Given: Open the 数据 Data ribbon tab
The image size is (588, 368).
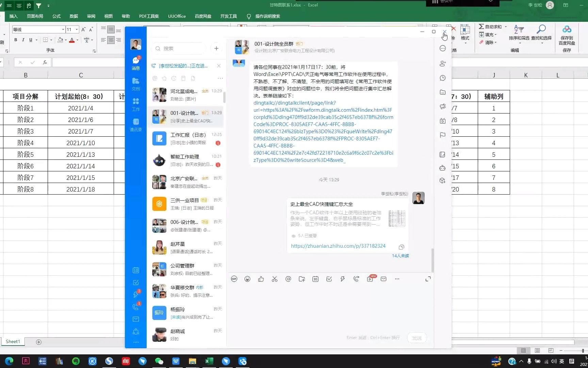Looking at the screenshot, I should [x=74, y=16].
